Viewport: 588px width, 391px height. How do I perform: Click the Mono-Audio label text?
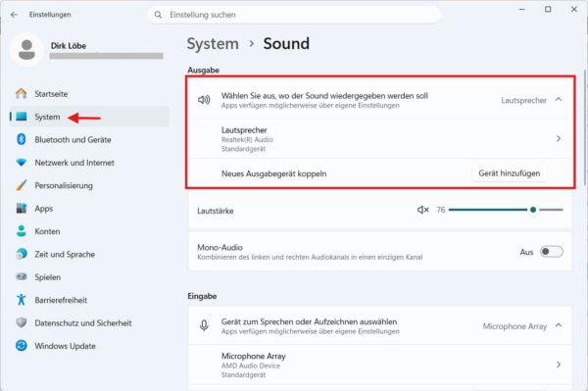click(220, 247)
